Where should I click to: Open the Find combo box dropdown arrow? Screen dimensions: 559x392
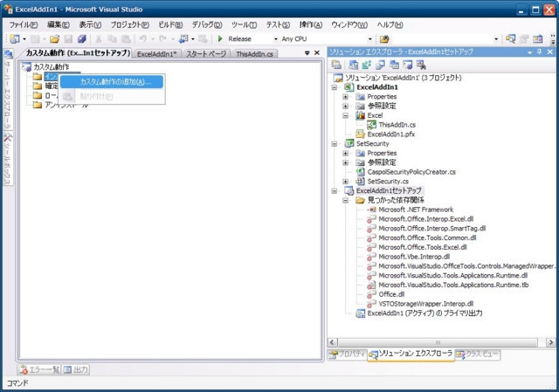tap(496, 38)
